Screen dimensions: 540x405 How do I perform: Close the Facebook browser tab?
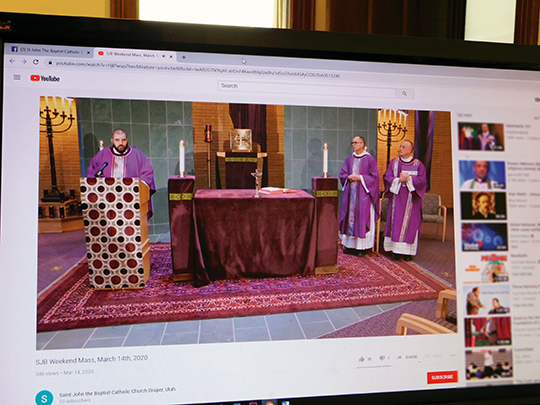point(89,53)
